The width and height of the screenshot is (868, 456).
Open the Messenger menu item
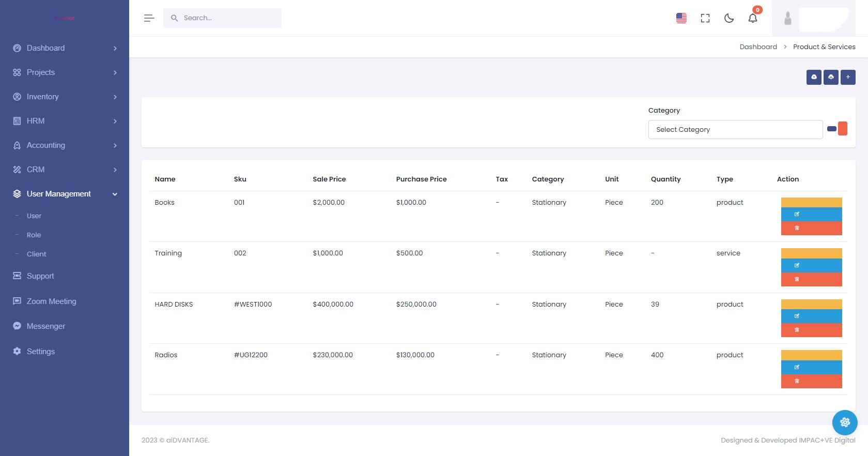(x=46, y=326)
